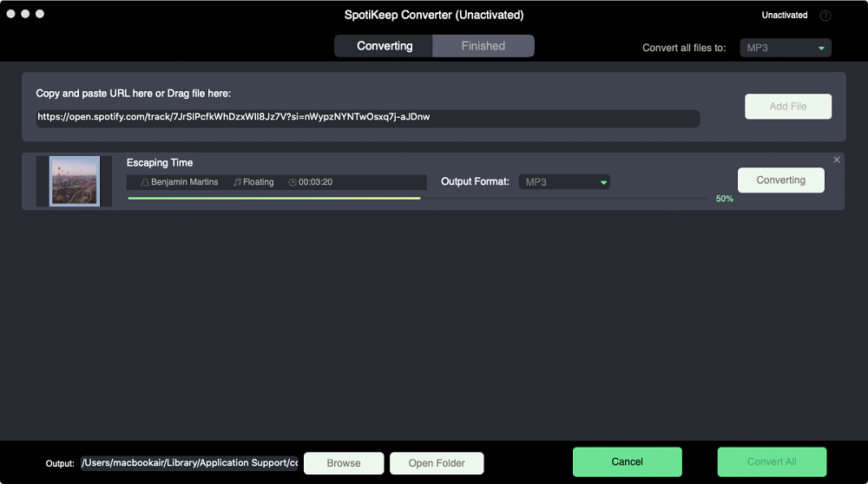Click the Converting status button
868x484 pixels.
click(x=780, y=180)
